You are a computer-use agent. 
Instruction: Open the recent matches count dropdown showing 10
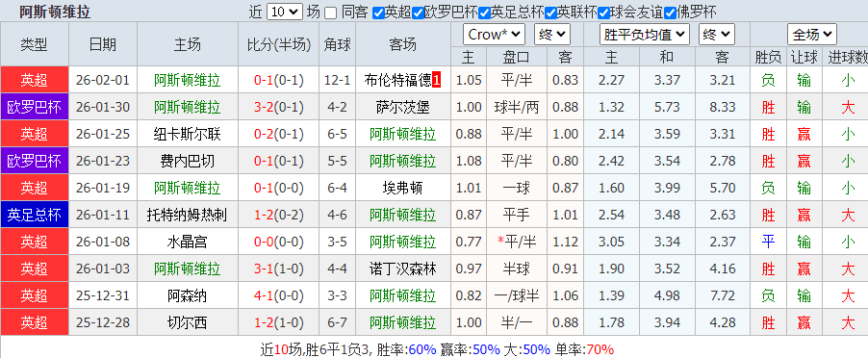(285, 12)
